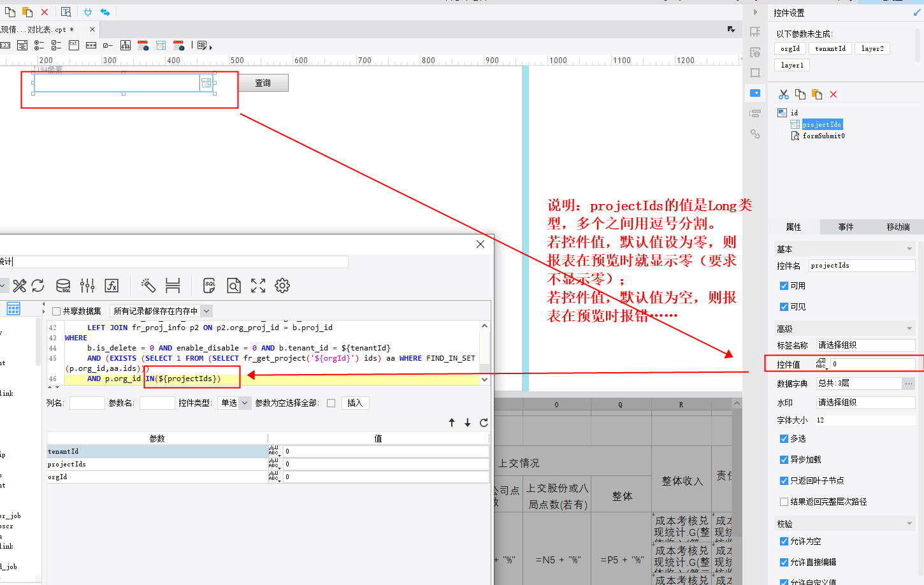The image size is (924, 585).
Task: Click the 控件值 input field
Action: click(872, 364)
